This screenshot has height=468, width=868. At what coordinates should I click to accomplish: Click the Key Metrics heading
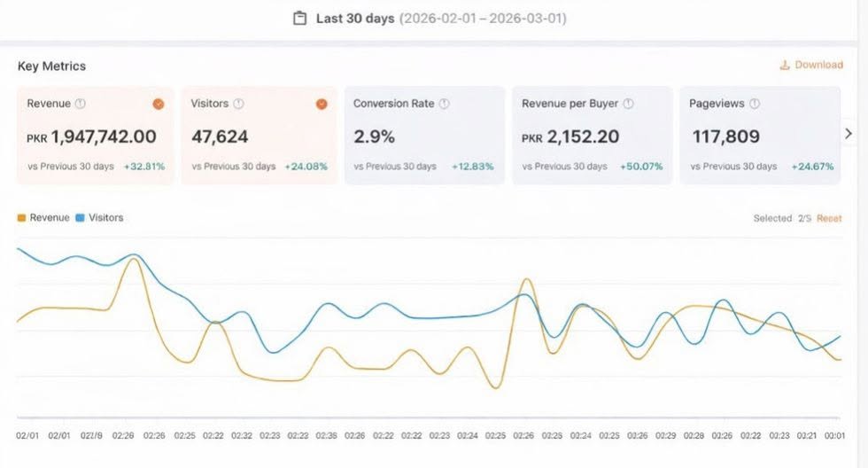(x=52, y=66)
